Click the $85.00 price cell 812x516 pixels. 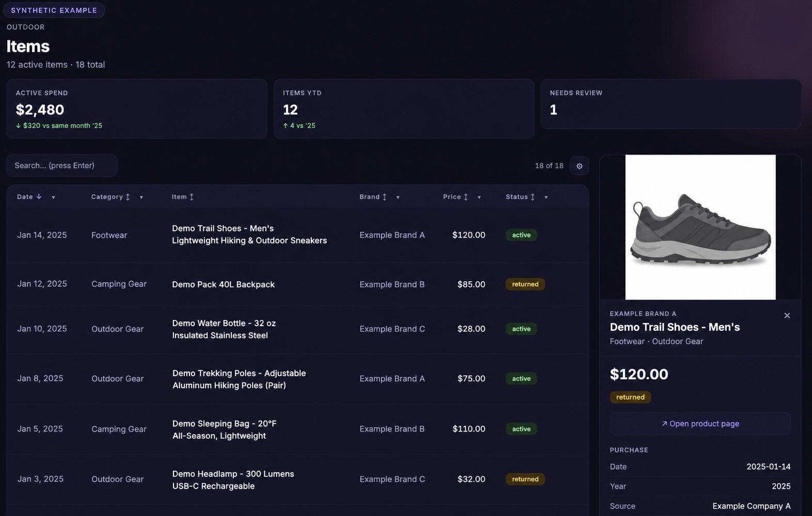(x=471, y=284)
